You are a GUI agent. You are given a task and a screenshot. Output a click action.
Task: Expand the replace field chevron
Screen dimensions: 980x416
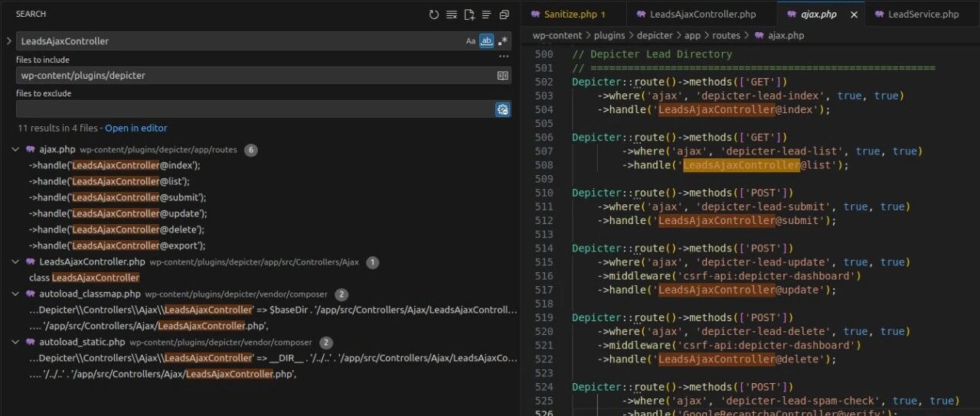point(8,41)
